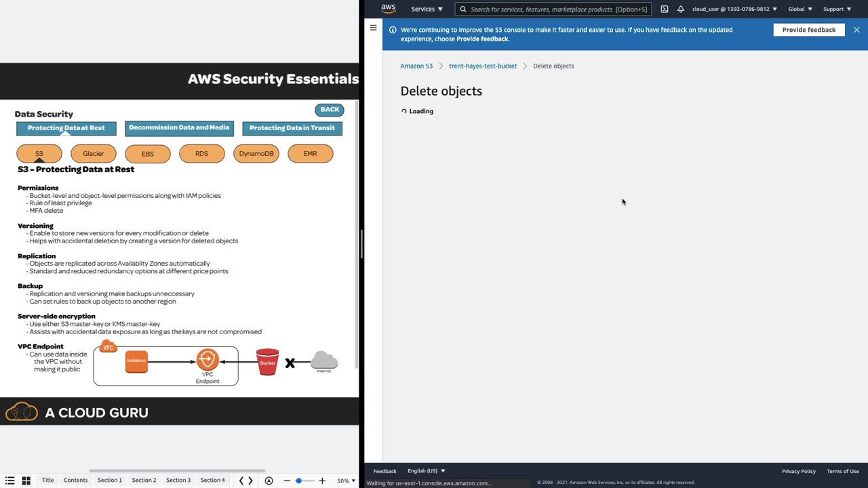
Task: Switch to the Title section tab
Action: click(x=48, y=480)
